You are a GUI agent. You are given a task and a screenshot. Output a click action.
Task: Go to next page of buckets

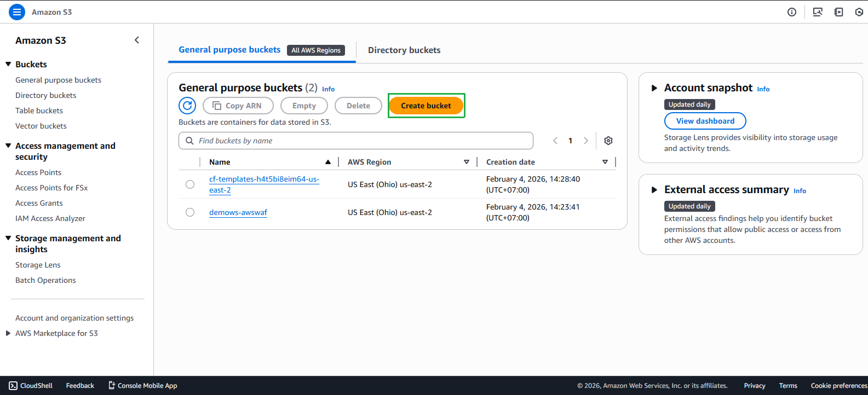pos(586,141)
